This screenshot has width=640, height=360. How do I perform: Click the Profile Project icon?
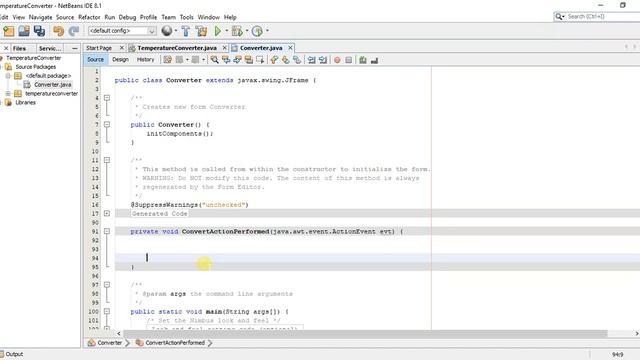[x=257, y=31]
